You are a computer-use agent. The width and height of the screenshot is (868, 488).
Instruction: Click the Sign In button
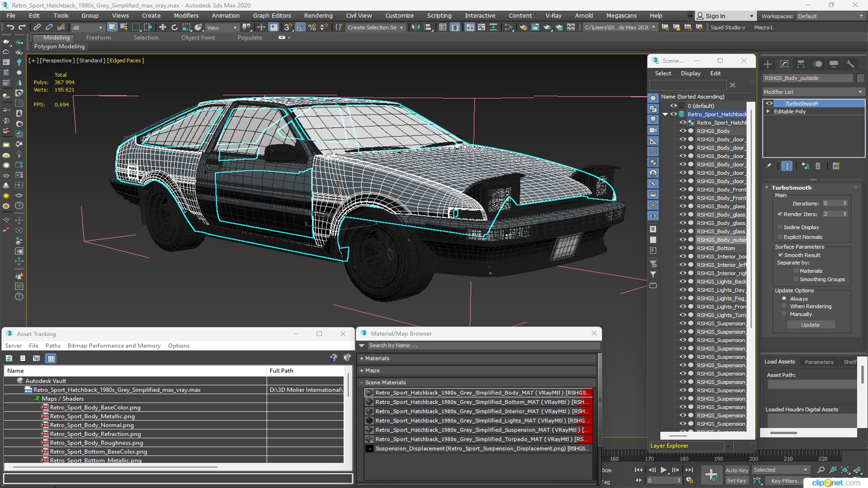725,16
